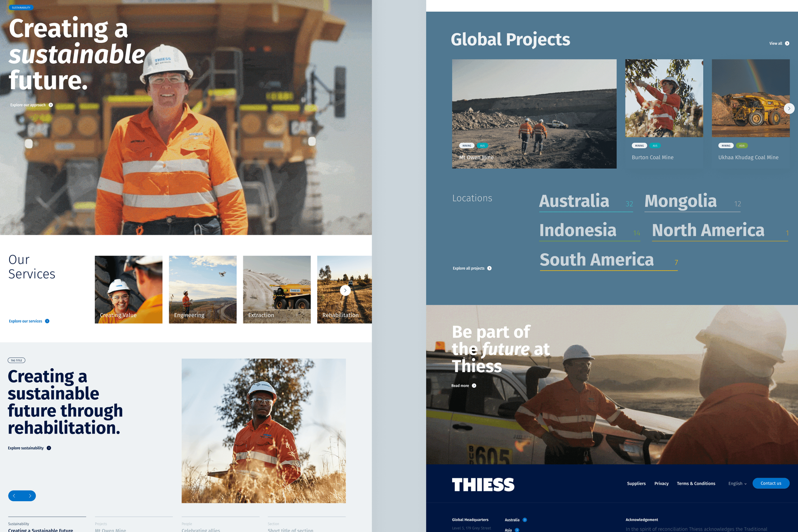Click the South America project count 7
798x532 pixels.
tap(676, 263)
